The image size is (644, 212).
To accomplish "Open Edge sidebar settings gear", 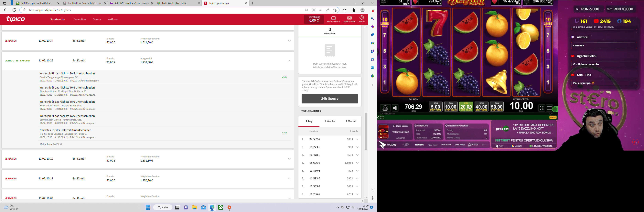I will (x=372, y=198).
